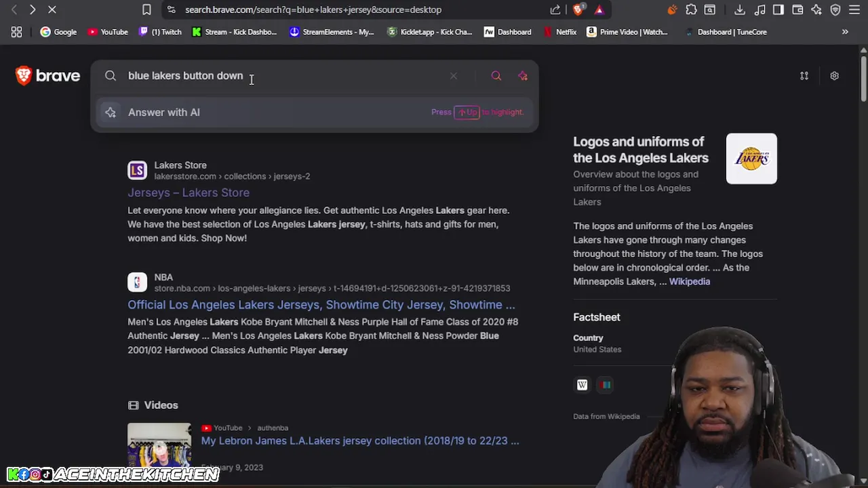Click the Factsheet heading

[597, 317]
